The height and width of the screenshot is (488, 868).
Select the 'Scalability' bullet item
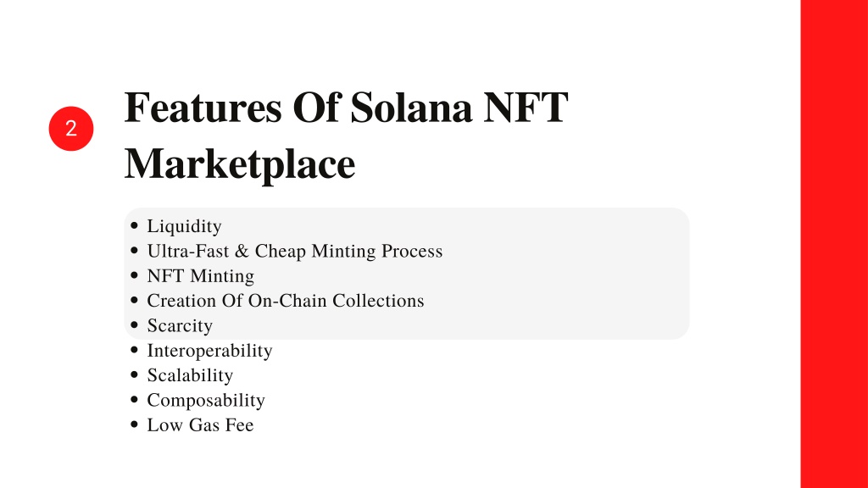(190, 375)
